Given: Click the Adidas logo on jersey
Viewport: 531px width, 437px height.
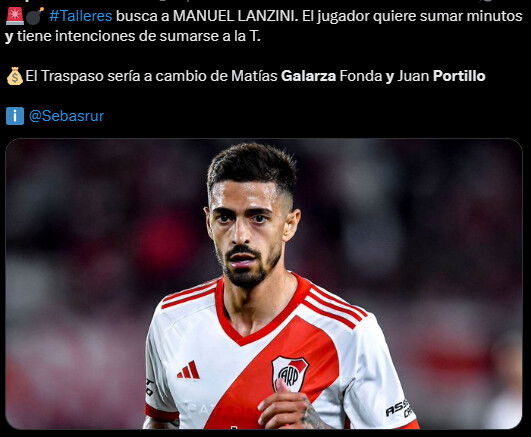Looking at the screenshot, I should tap(189, 370).
